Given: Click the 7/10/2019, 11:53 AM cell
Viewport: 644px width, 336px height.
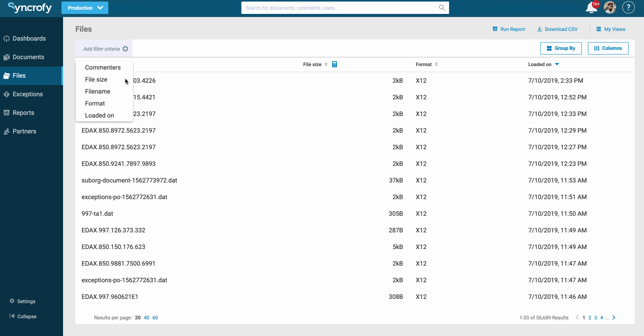Looking at the screenshot, I should [557, 180].
